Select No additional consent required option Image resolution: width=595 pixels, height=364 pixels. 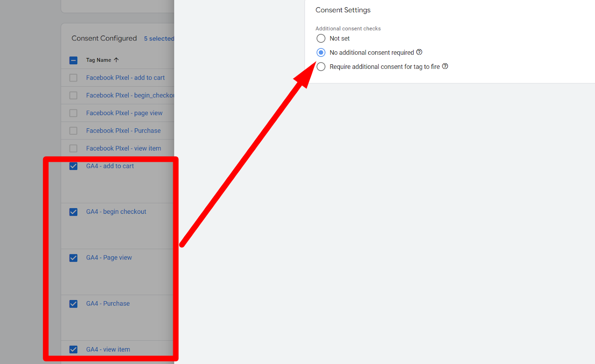coord(321,52)
